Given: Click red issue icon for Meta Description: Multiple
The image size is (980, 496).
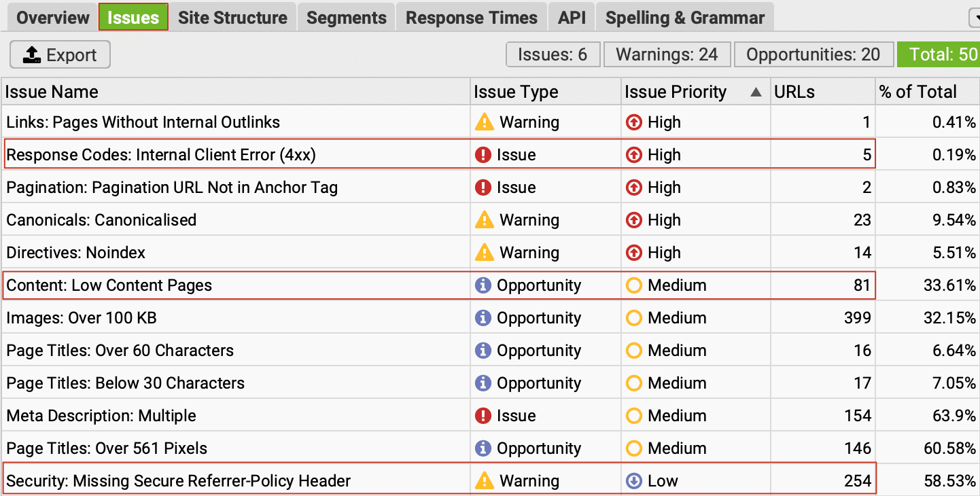Looking at the screenshot, I should tap(483, 416).
